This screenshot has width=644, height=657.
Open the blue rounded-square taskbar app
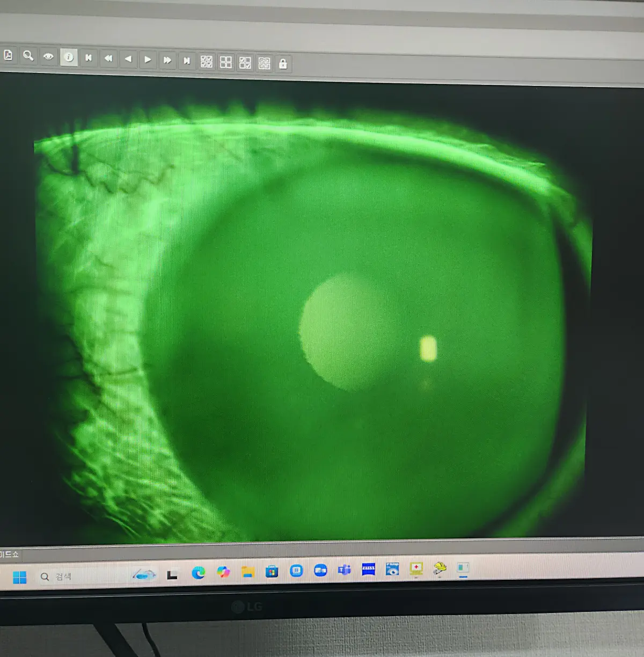(296, 571)
